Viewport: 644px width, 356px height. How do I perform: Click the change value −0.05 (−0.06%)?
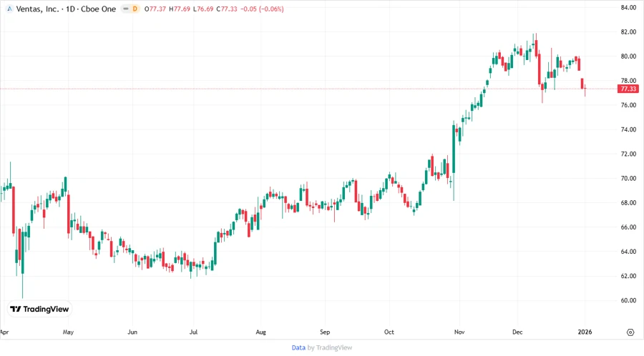click(262, 9)
